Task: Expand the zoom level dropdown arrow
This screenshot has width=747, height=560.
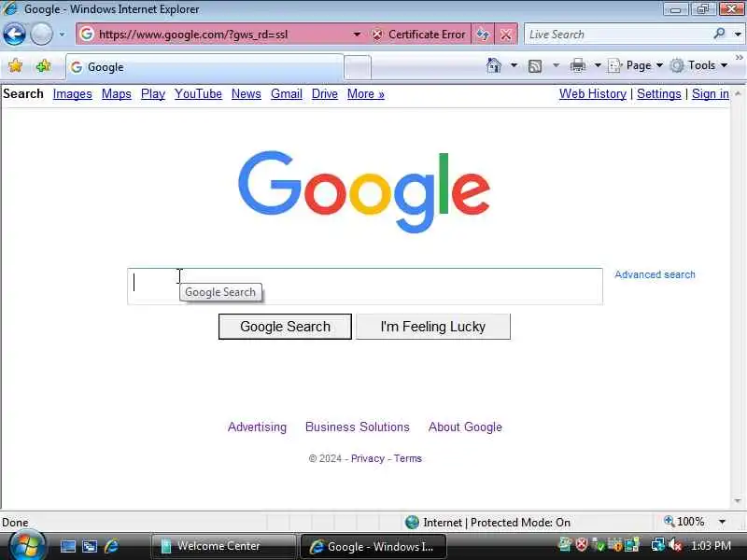Action: tap(722, 522)
